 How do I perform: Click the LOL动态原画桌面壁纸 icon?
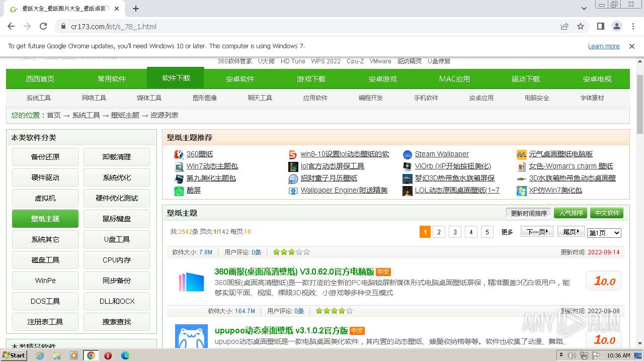pyautogui.click(x=407, y=191)
